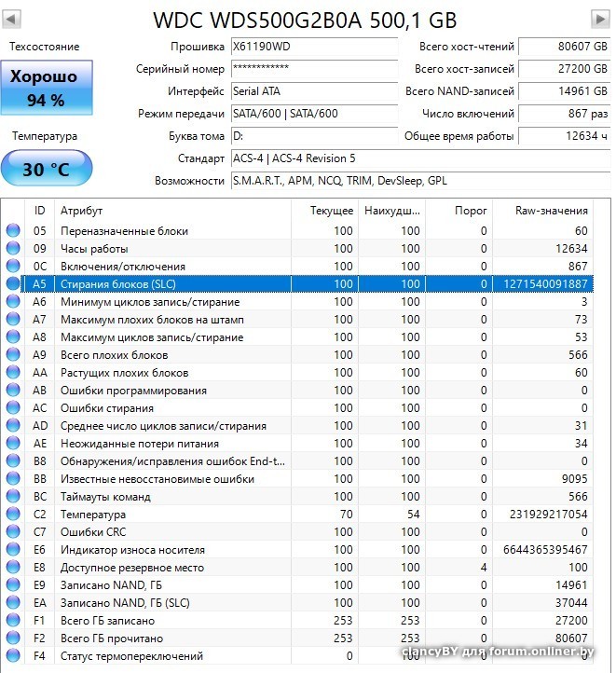616x673 pixels.
Task: Click the 30 °C temperature indicator
Action: click(46, 170)
